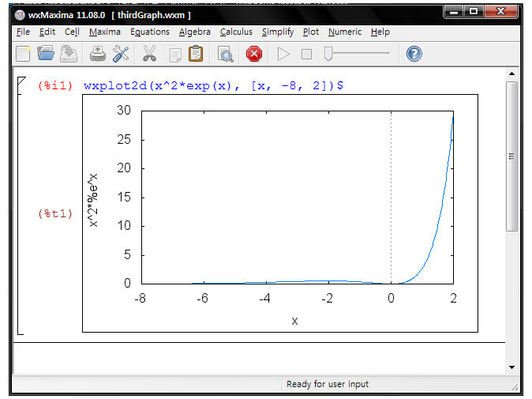Open the Simplify menu
532x399 pixels.
coord(278,32)
